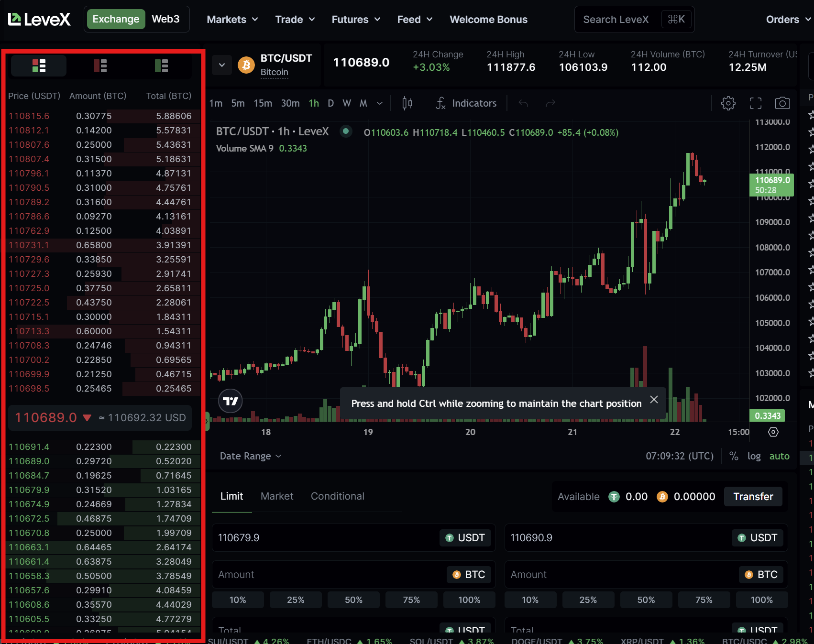Click the sell price field 110690.9
The width and height of the screenshot is (814, 644).
click(646, 538)
